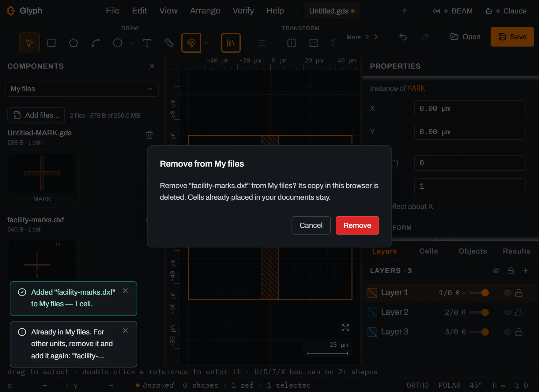Lock Layer 2 with padlock icon
The image size is (539, 392).
pos(519,312)
